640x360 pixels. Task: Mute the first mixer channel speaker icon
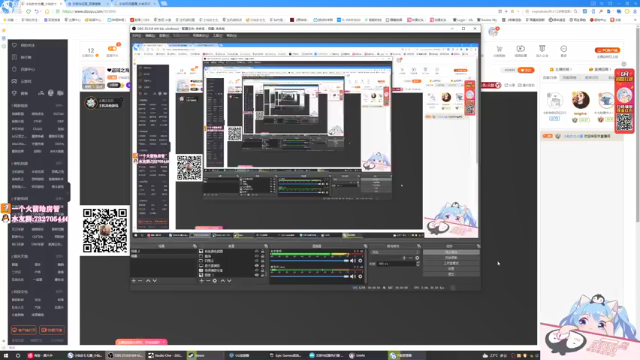coord(352,260)
